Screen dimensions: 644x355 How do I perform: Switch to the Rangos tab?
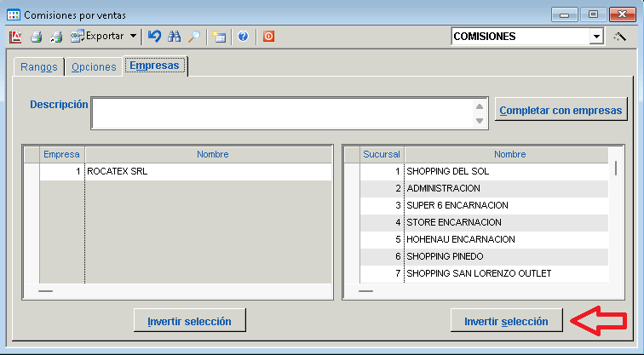[x=38, y=67]
